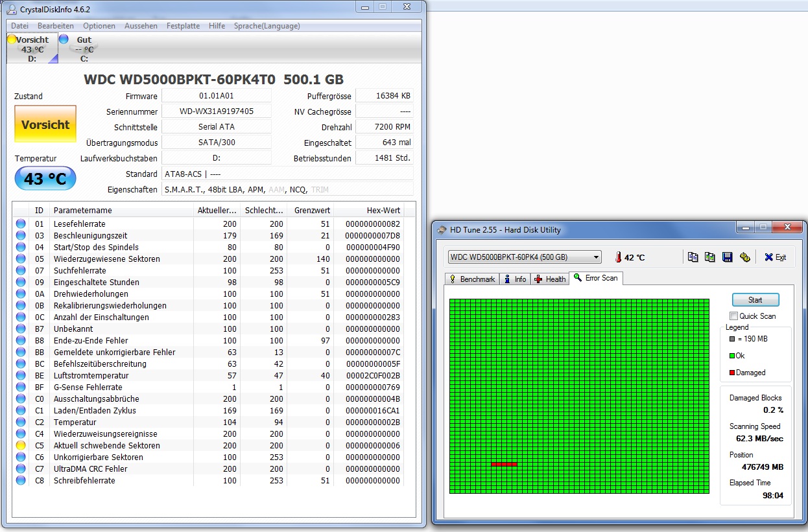The width and height of the screenshot is (808, 532).
Task: Click the thermometer temperature icon in HD Tune
Action: tap(617, 257)
